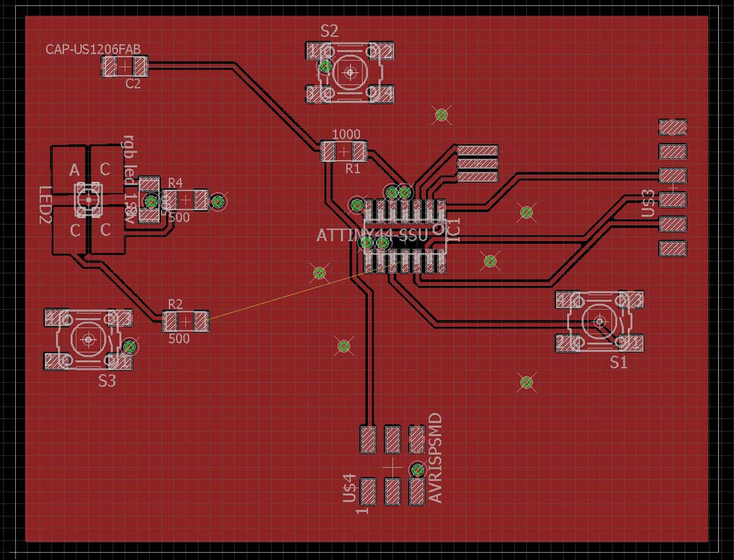734x560 pixels.
Task: Click the AVRISPSMD header origin cross
Action: (x=392, y=466)
